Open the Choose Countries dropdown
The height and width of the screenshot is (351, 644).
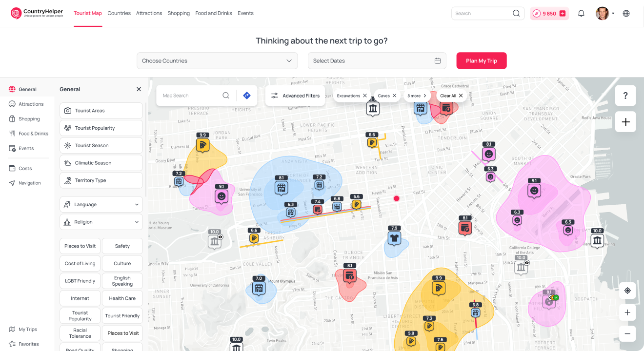(217, 61)
